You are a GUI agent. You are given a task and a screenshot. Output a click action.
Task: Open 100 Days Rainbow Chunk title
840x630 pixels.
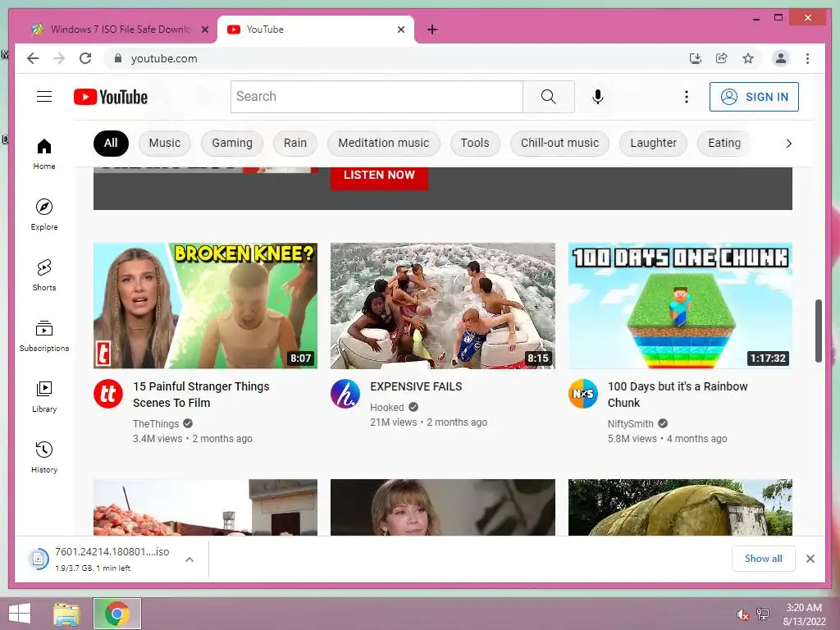[677, 395]
